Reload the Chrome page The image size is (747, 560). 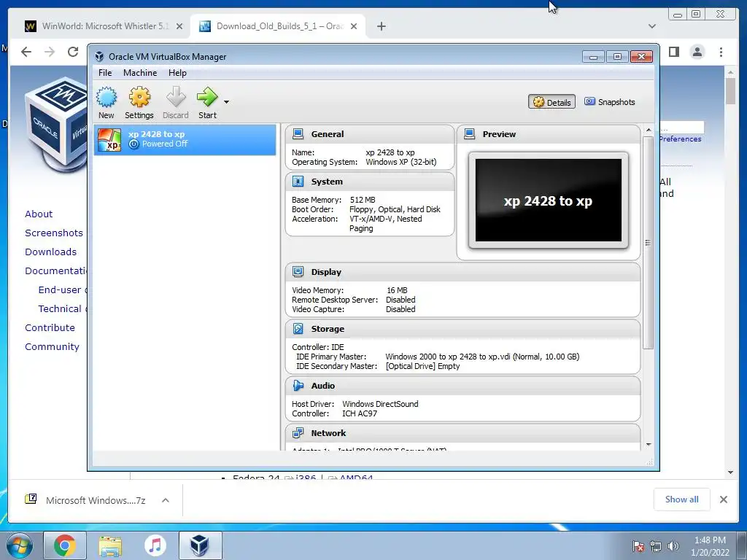[x=73, y=52]
